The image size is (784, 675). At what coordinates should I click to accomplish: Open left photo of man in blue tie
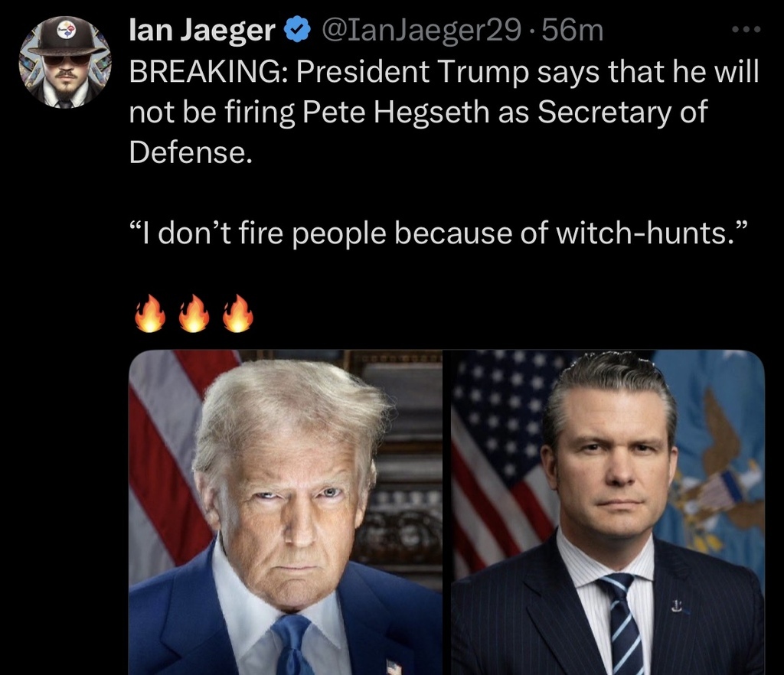click(286, 512)
